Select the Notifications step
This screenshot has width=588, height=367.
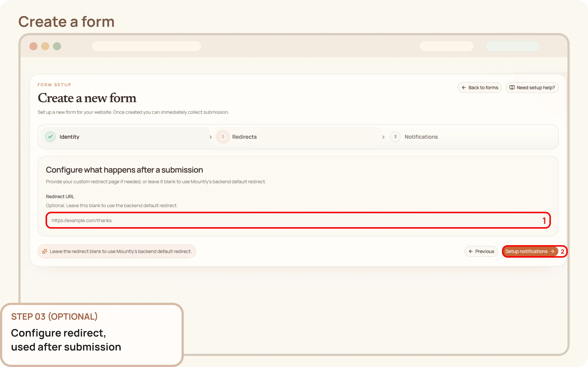click(x=421, y=137)
